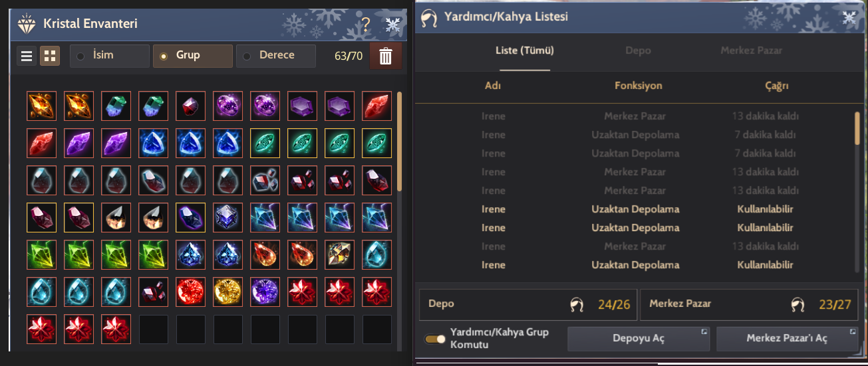Select the Derece sort radio option
Viewport: 868px width, 366px height.
click(276, 56)
